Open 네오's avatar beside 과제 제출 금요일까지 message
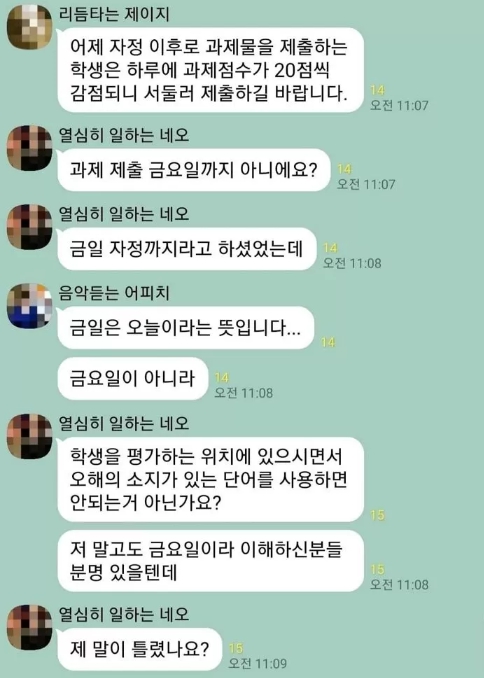The height and width of the screenshot is (678, 484). click(30, 148)
